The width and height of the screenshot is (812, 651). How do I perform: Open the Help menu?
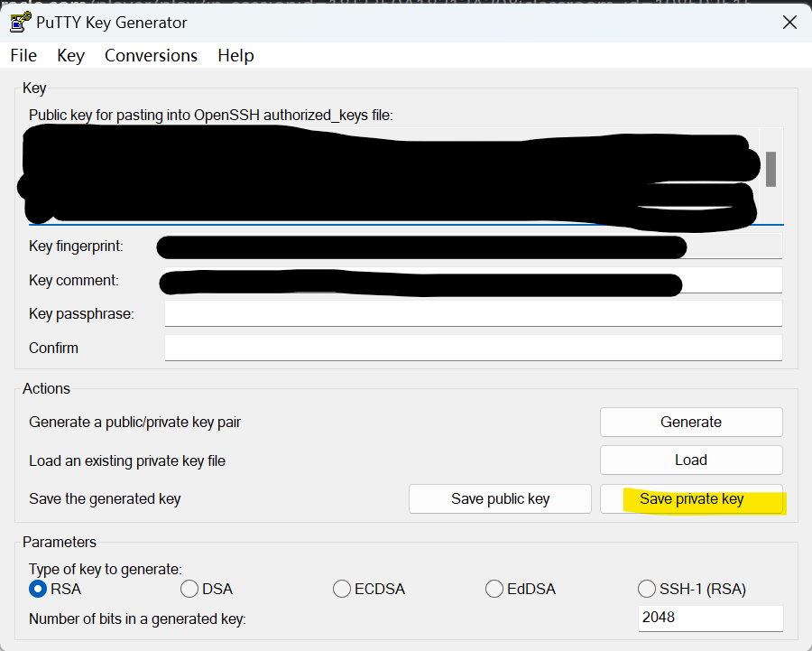[235, 55]
